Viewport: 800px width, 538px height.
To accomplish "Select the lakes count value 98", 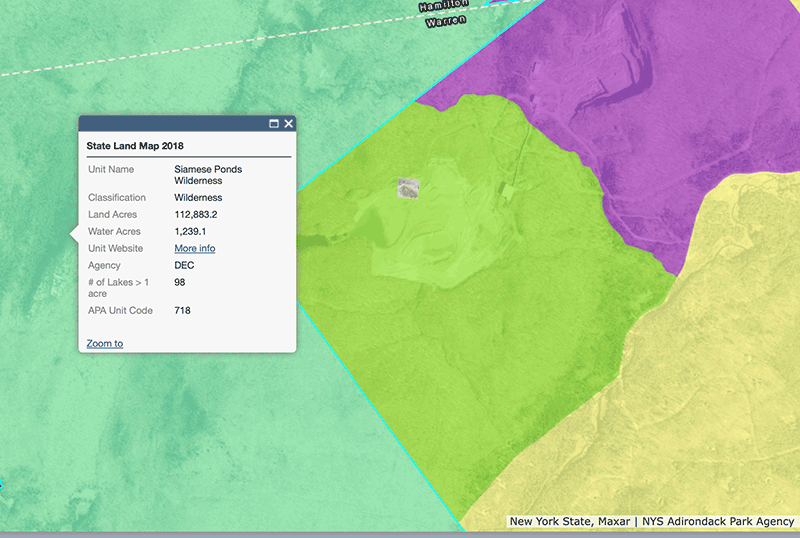I will click(x=180, y=282).
